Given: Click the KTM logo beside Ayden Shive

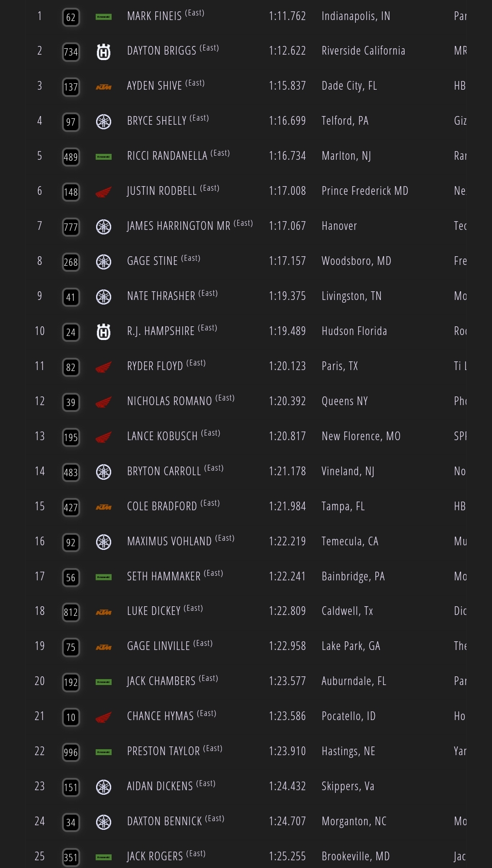Looking at the screenshot, I should point(103,87).
